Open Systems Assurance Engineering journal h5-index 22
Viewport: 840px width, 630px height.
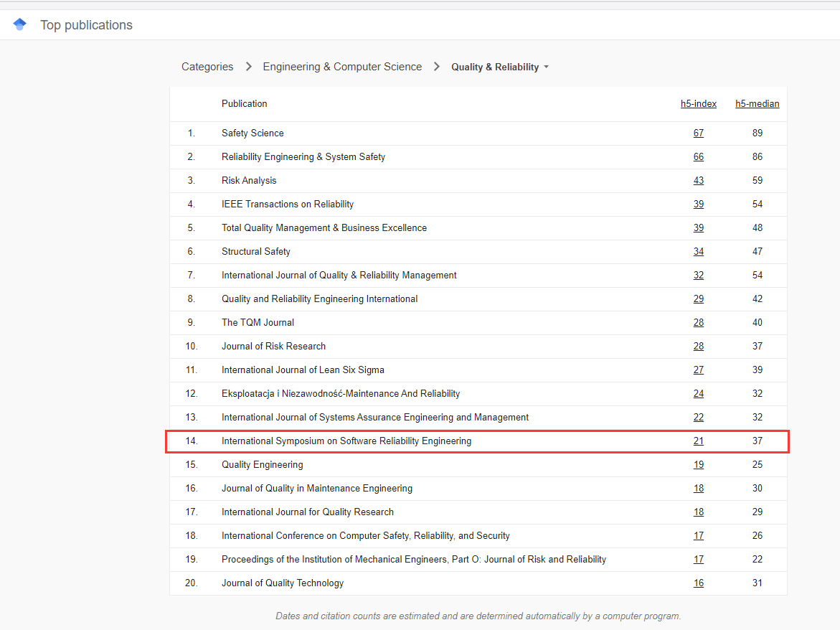coord(699,418)
